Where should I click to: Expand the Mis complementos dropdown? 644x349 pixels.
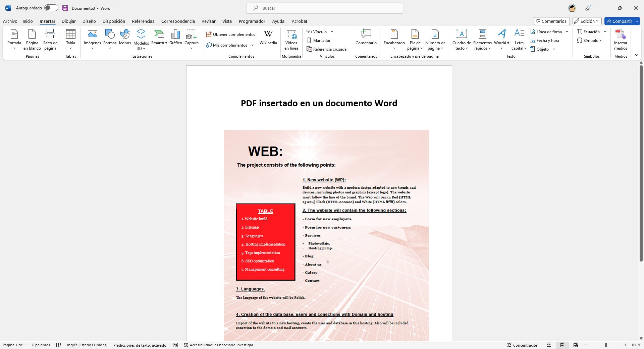click(252, 45)
